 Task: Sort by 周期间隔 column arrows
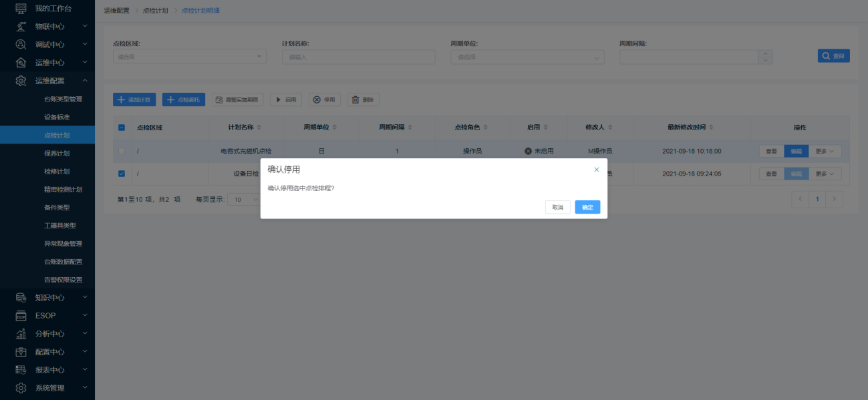coord(410,128)
